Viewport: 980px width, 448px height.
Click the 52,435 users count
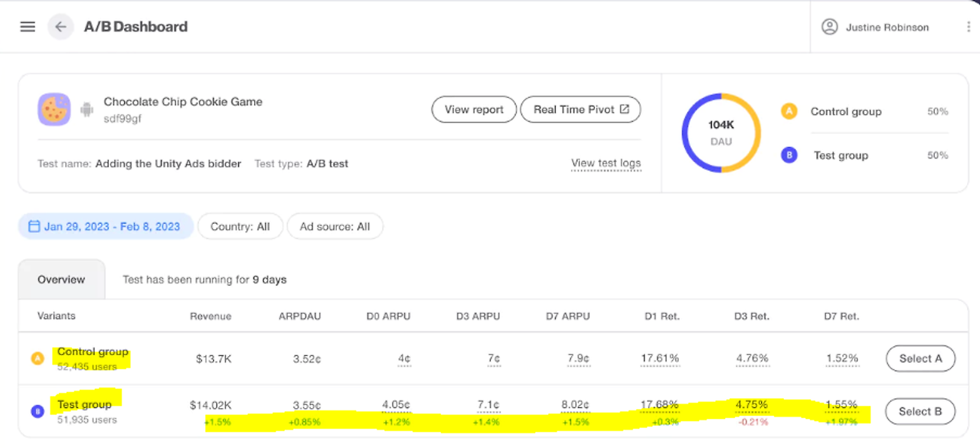87,366
